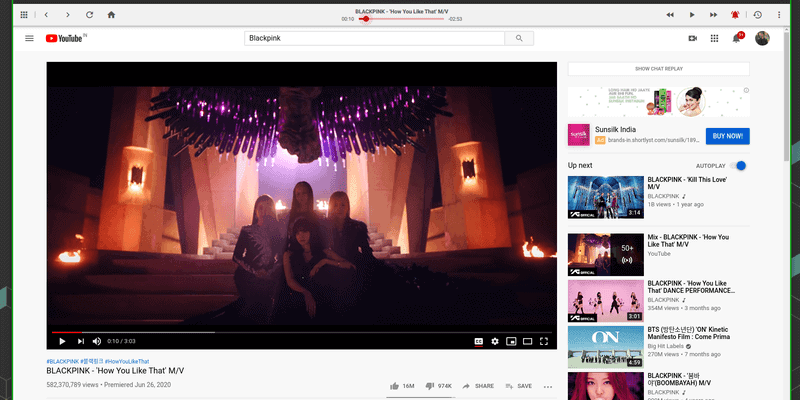Click the main video frame
Viewport: 800px width, 400px height.
(x=302, y=205)
